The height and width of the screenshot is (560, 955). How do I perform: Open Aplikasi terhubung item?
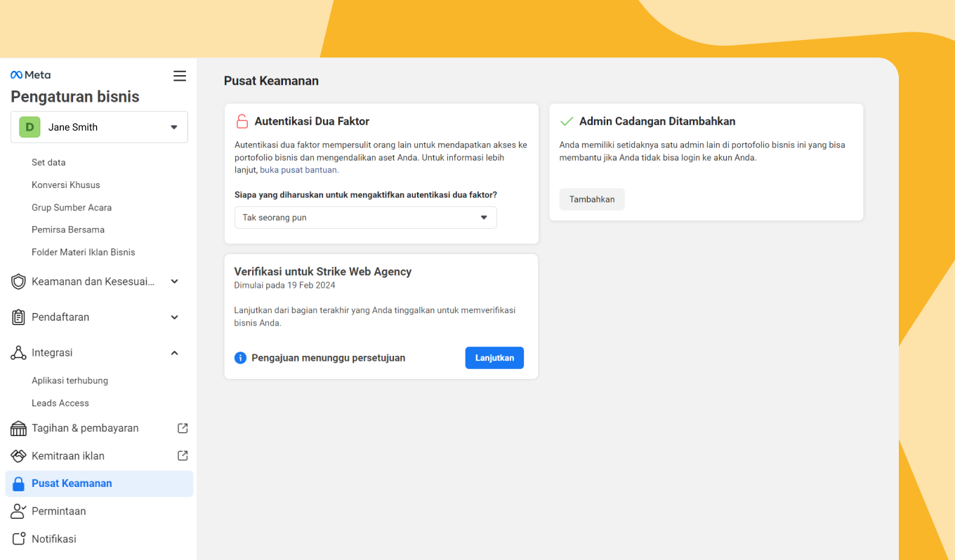[70, 380]
